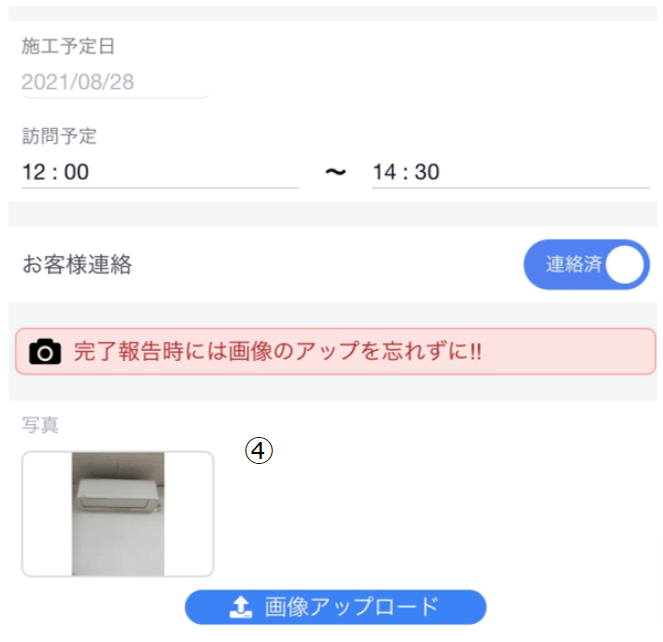
Task: Click the tilde separator between the times
Action: click(x=335, y=172)
